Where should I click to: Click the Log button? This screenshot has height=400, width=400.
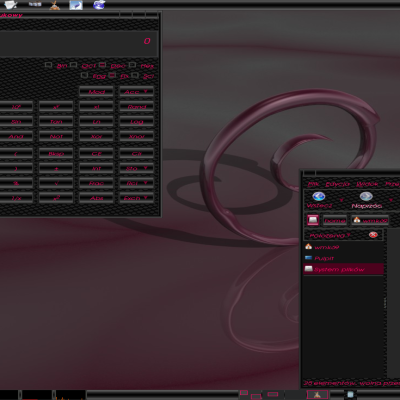pyautogui.click(x=136, y=122)
